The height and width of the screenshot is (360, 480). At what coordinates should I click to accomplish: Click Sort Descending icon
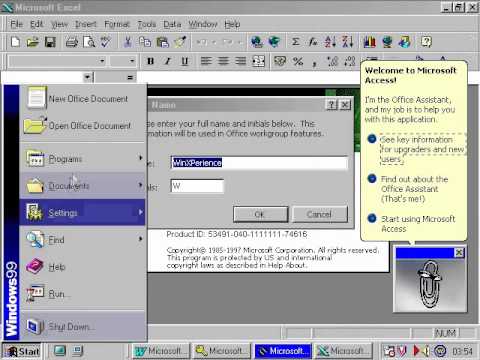click(x=347, y=42)
